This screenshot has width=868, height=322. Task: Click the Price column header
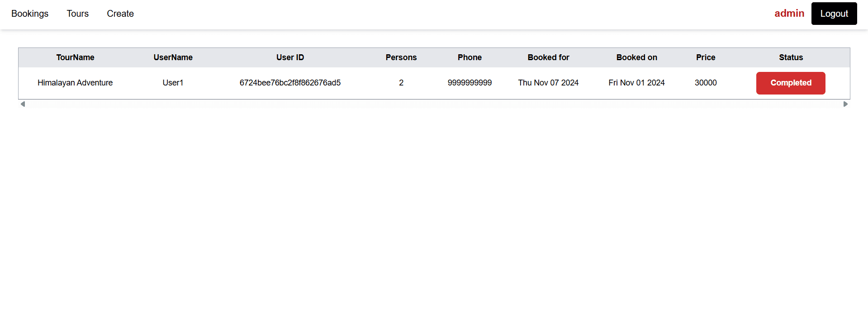[706, 57]
